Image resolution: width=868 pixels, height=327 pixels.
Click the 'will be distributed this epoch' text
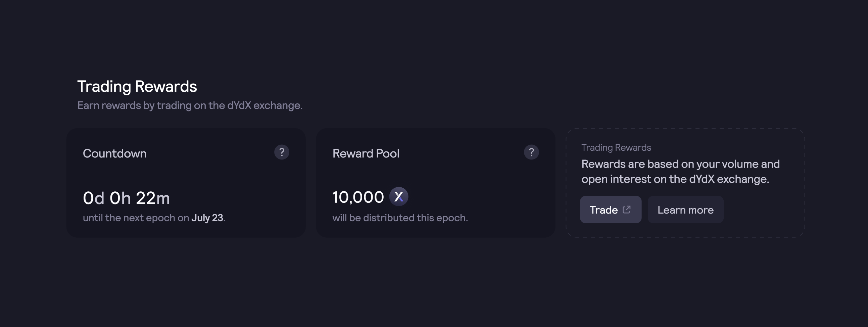pyautogui.click(x=400, y=218)
